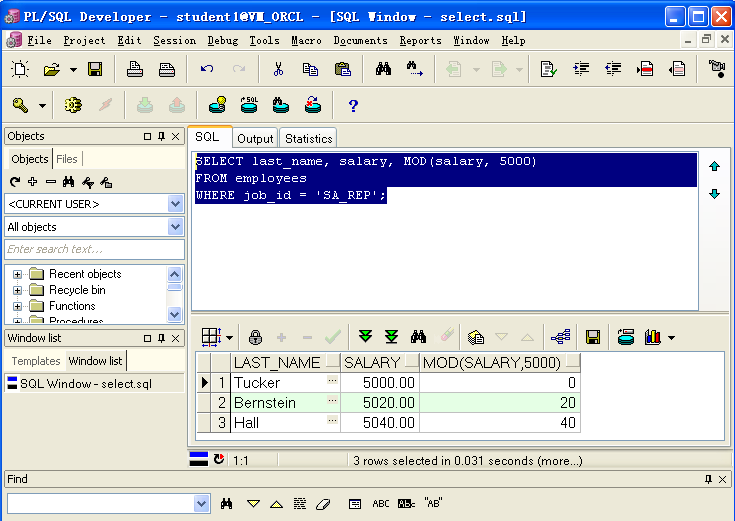Expand the Recycle bin folder
735x521 pixels.
click(x=17, y=290)
